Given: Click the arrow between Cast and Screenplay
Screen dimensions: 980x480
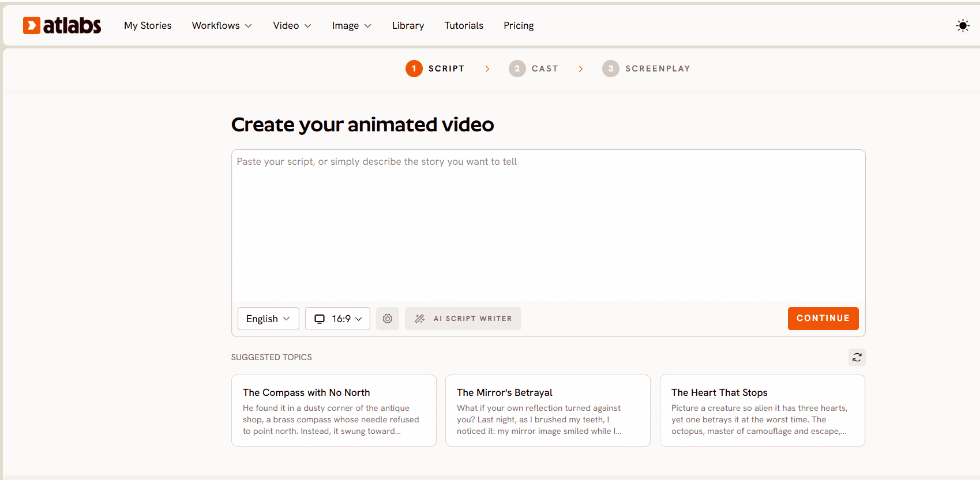Looking at the screenshot, I should pyautogui.click(x=581, y=69).
